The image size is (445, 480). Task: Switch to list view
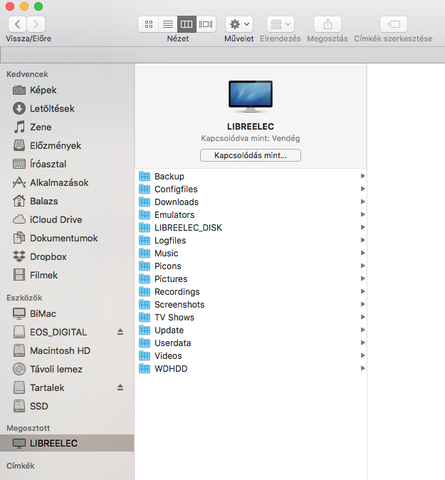pyautogui.click(x=168, y=24)
